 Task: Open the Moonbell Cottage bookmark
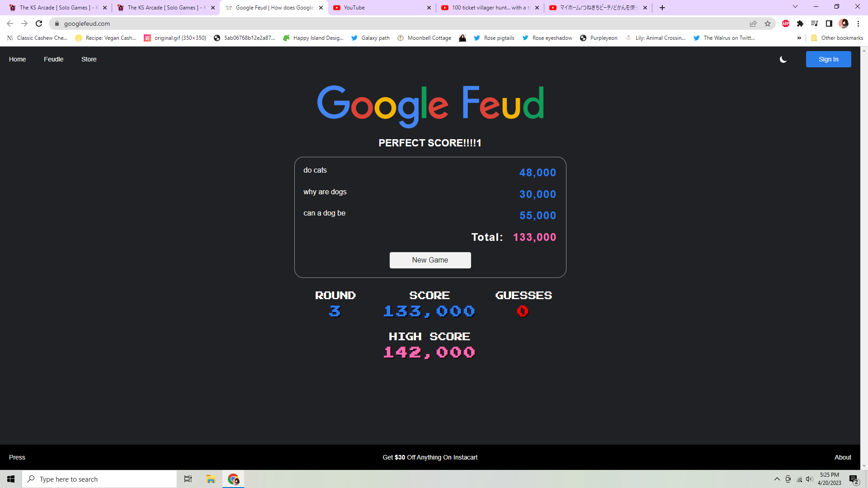click(424, 38)
